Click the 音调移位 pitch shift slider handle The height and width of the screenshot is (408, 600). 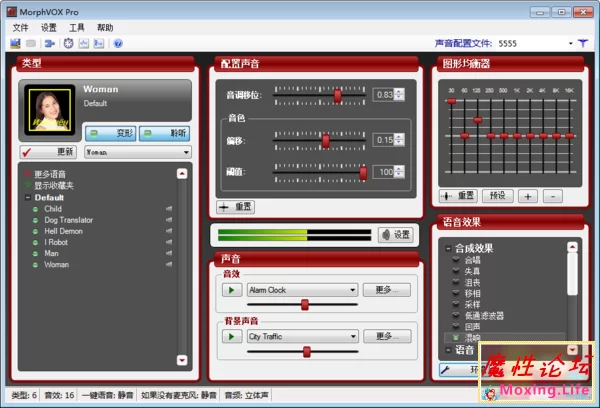point(338,96)
